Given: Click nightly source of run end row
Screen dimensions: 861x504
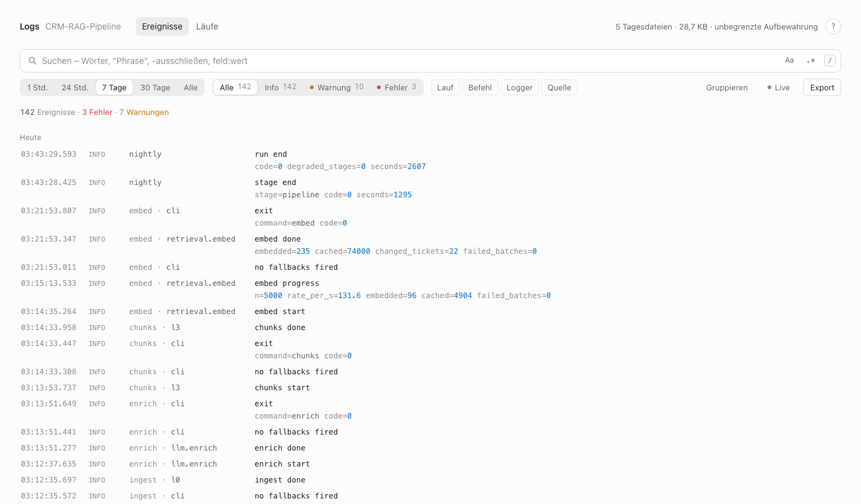Looking at the screenshot, I should [x=145, y=154].
